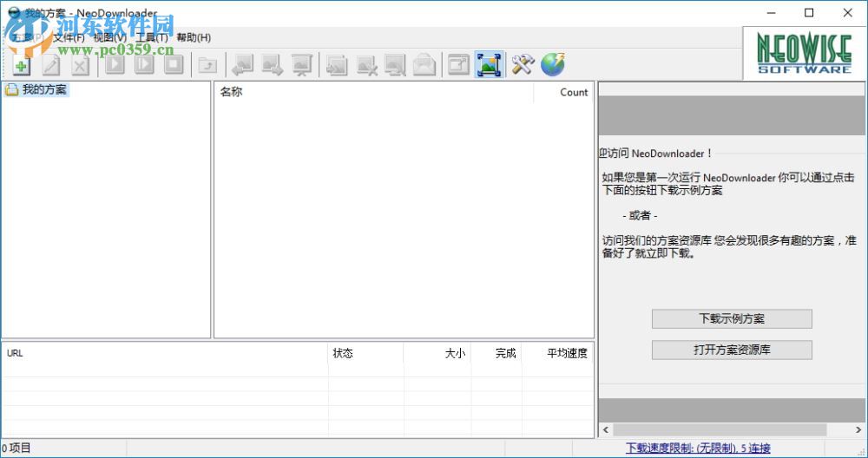Click the globe with lightning icon
The height and width of the screenshot is (458, 868).
(552, 65)
